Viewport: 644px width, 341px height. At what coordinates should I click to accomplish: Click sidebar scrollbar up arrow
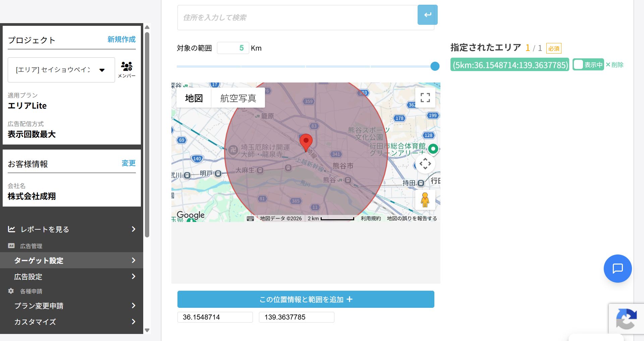[147, 27]
